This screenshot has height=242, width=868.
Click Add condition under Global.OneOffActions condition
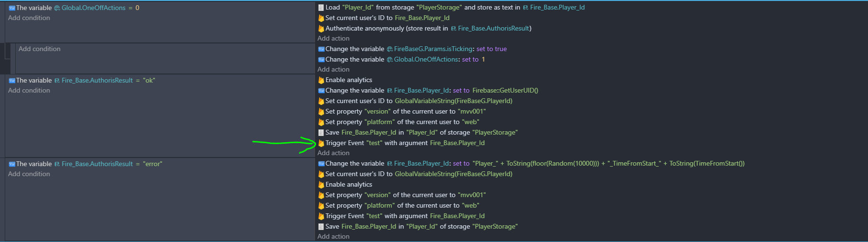(29, 18)
